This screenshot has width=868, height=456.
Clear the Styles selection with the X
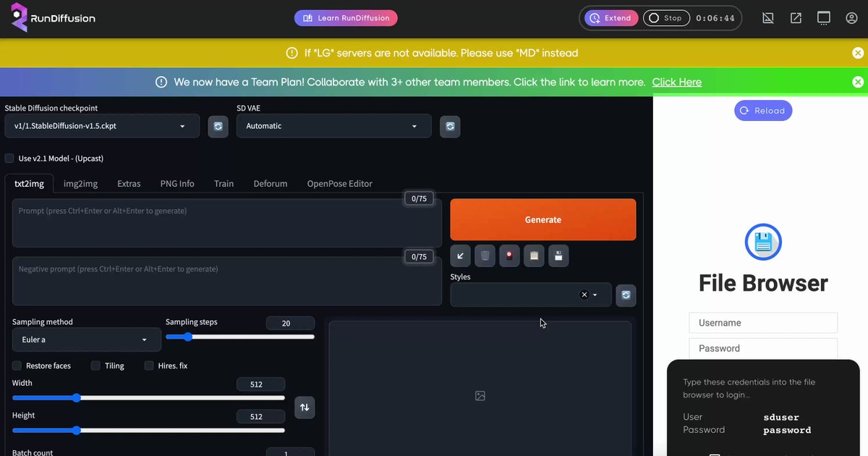pyautogui.click(x=584, y=295)
